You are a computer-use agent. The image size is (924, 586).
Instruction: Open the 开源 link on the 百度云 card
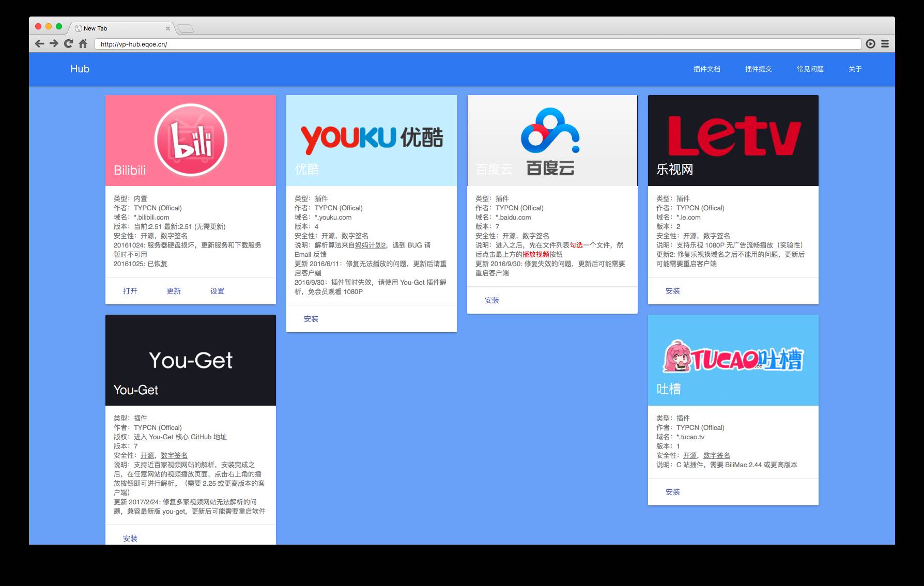[x=509, y=236]
